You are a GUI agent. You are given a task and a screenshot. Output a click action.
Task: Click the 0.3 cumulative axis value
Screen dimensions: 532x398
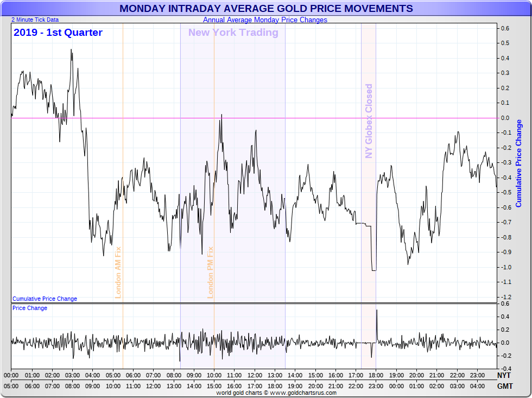pos(505,73)
